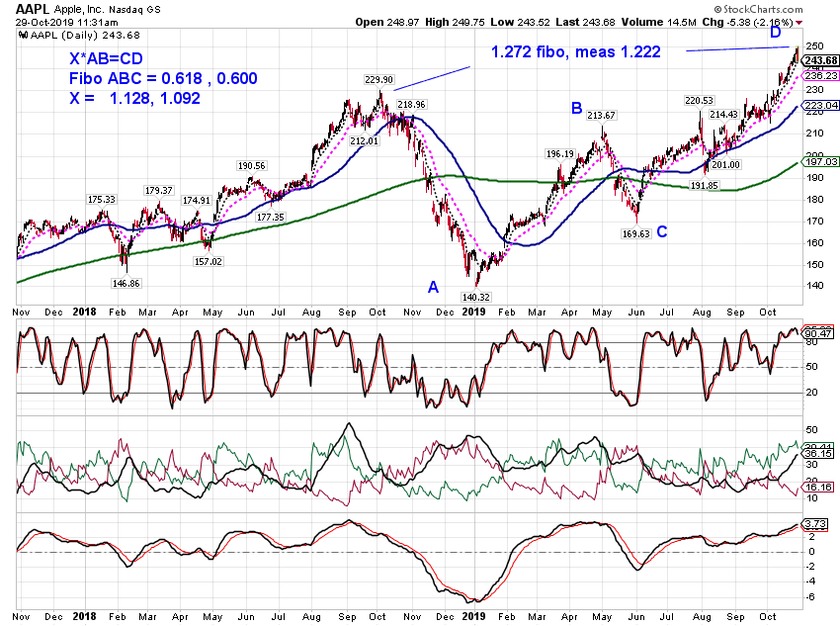Click the 16.16 ADX panel value label

coord(818,487)
